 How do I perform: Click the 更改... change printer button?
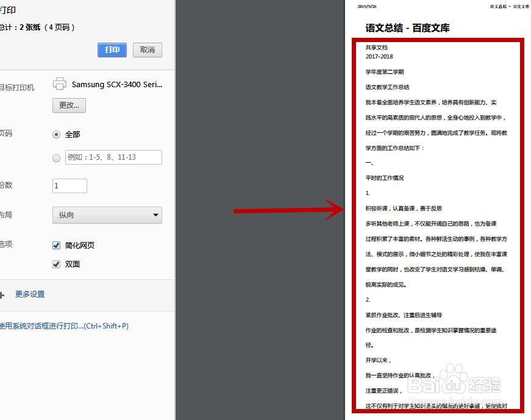pos(69,105)
